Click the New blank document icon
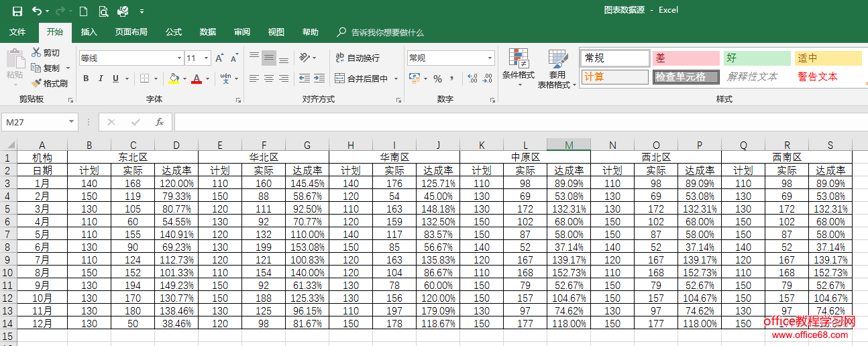This screenshot has width=868, height=346. pos(84,11)
